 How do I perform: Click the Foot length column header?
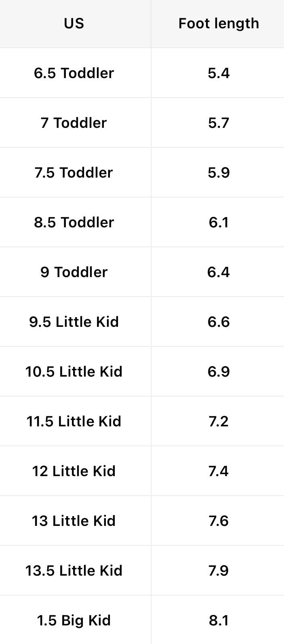click(219, 23)
